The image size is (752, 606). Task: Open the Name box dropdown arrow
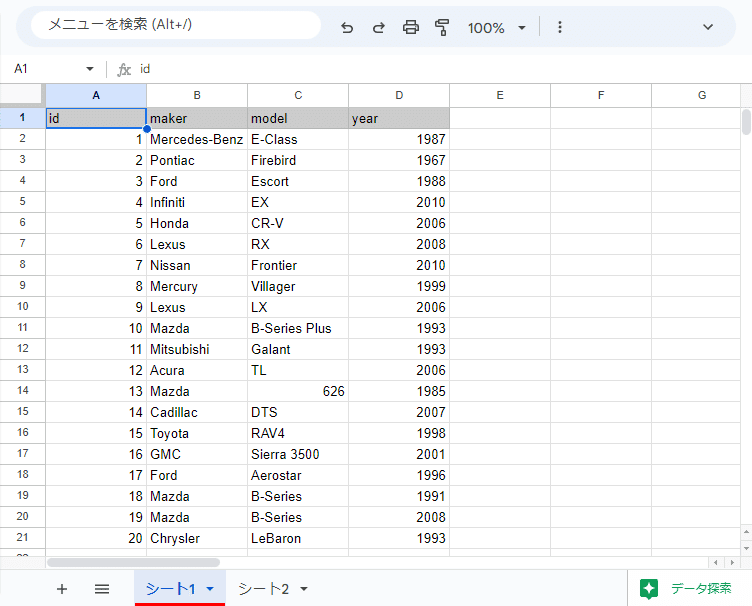point(90,69)
